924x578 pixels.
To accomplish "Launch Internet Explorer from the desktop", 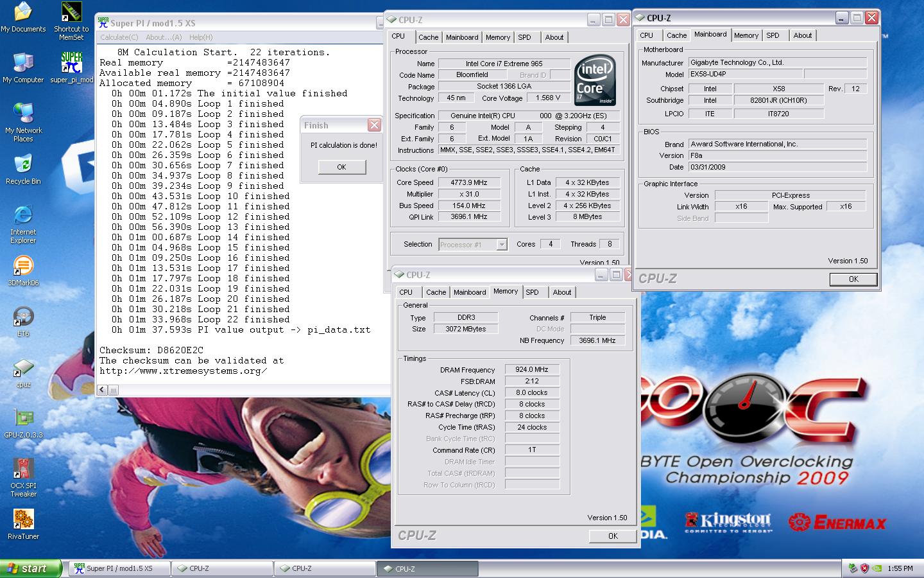I will click(23, 224).
